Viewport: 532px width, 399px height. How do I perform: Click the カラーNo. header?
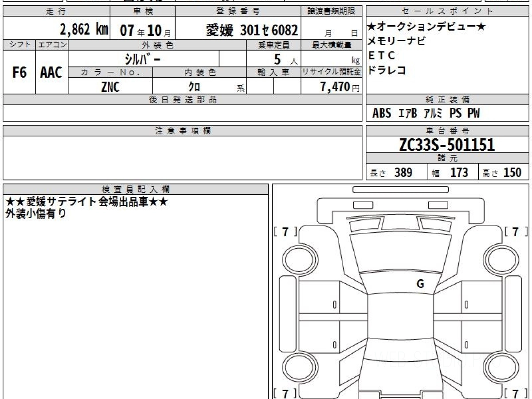(110, 72)
